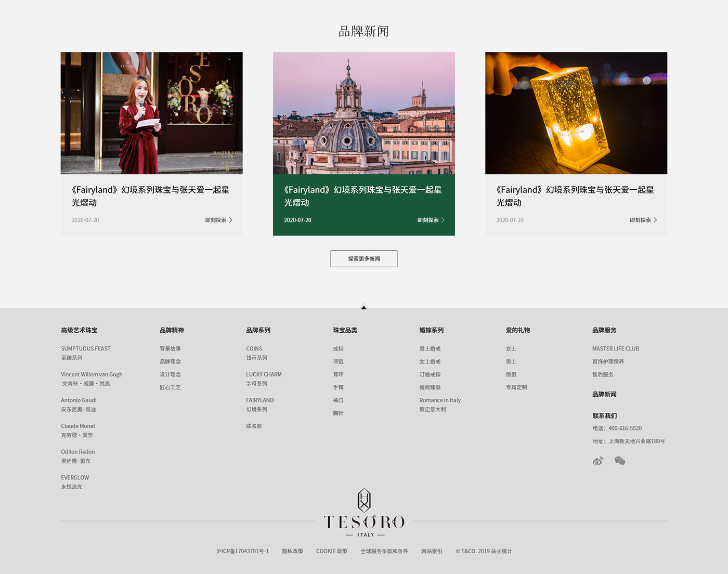This screenshot has height=574, width=728.
Task: Open the COOKIE 政策 link
Action: [331, 551]
